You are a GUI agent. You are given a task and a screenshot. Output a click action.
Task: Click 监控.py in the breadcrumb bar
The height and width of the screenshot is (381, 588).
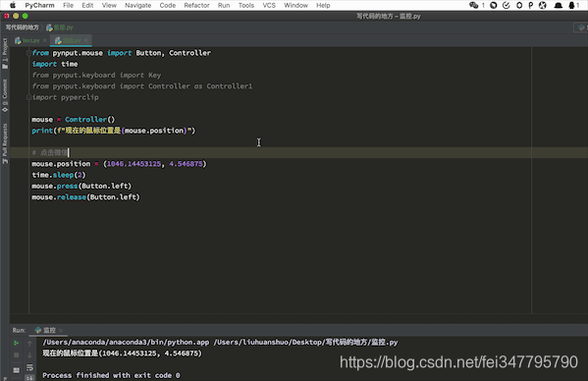point(60,27)
